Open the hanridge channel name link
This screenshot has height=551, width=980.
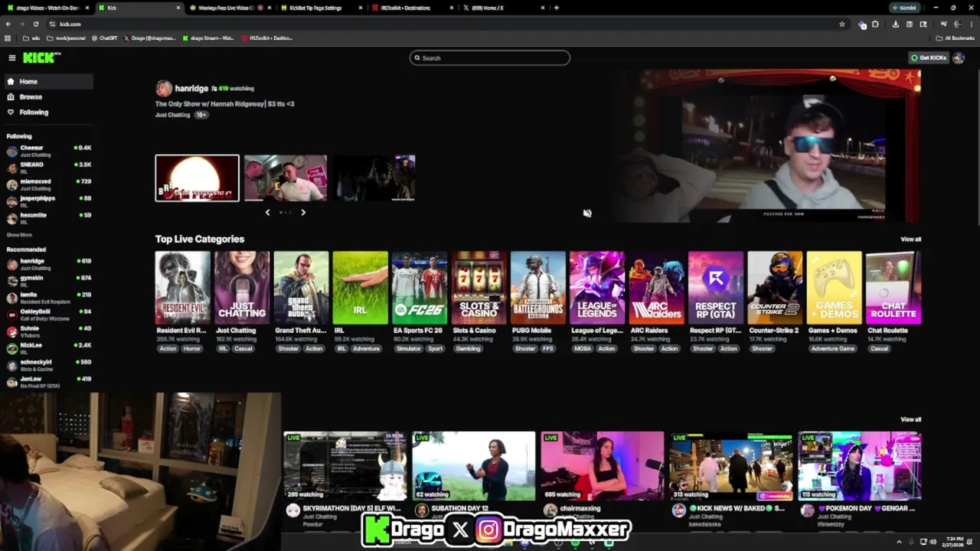[191, 88]
